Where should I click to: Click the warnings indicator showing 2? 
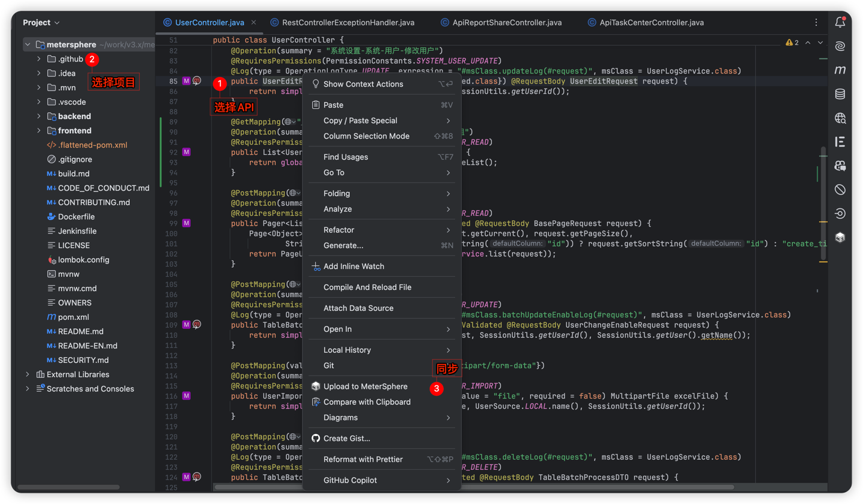pos(792,42)
